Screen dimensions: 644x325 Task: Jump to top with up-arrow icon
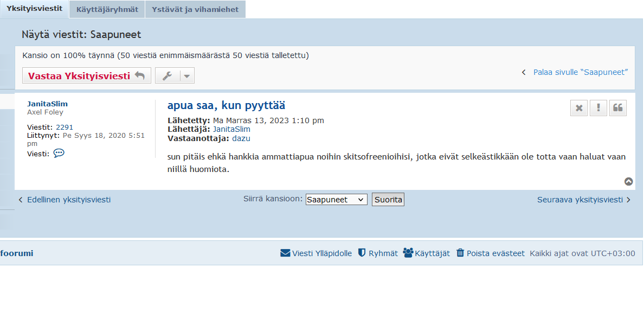tap(628, 181)
